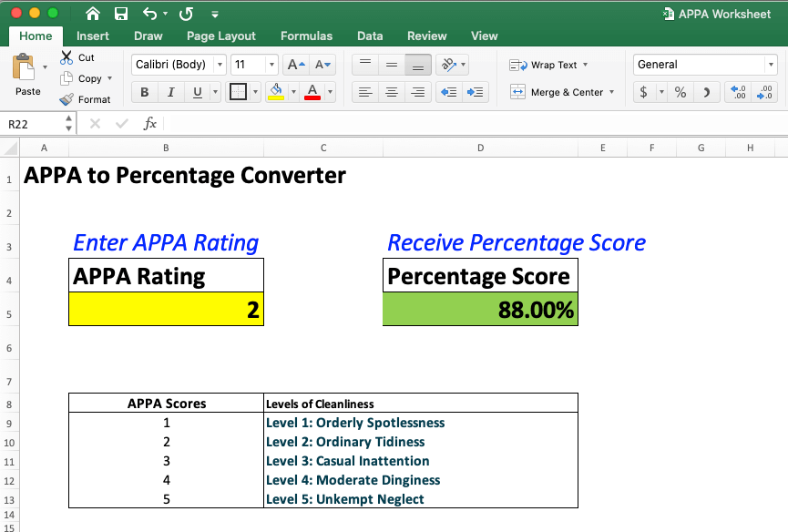The width and height of the screenshot is (788, 532).
Task: Click the Format painter brush icon
Action: [67, 99]
